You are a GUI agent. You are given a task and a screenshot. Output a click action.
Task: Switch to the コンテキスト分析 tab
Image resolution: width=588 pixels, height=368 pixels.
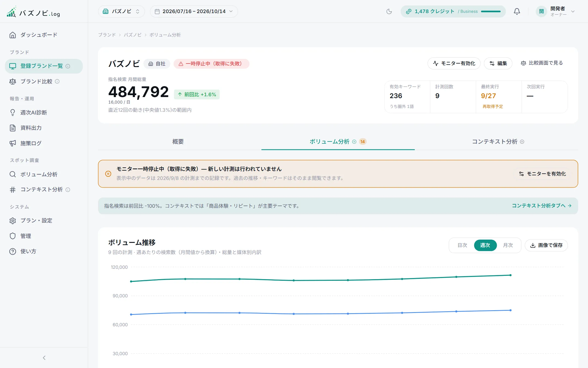click(498, 142)
